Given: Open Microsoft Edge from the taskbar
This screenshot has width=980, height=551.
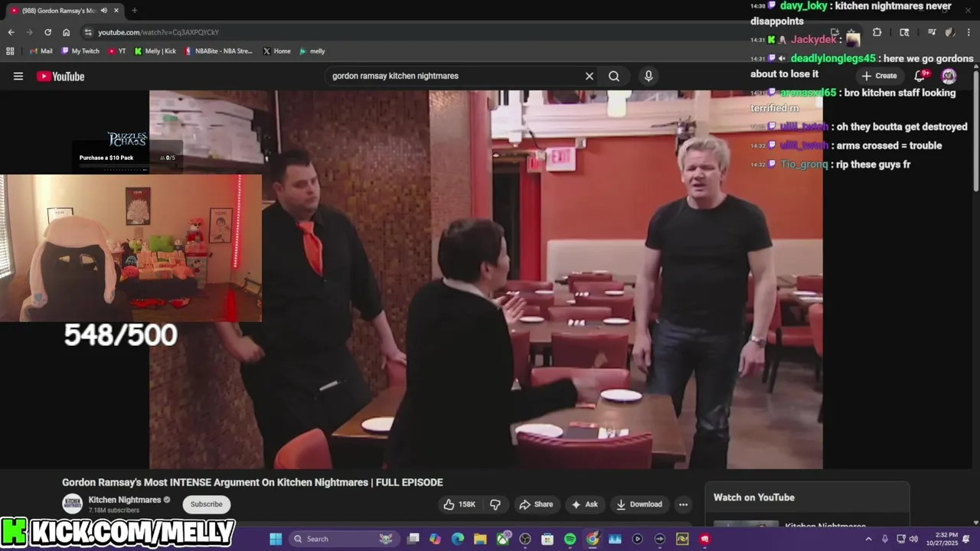Looking at the screenshot, I should [458, 539].
